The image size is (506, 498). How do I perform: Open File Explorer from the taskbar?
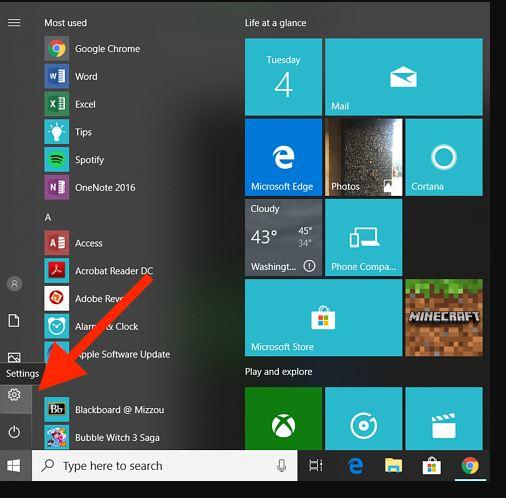click(393, 465)
